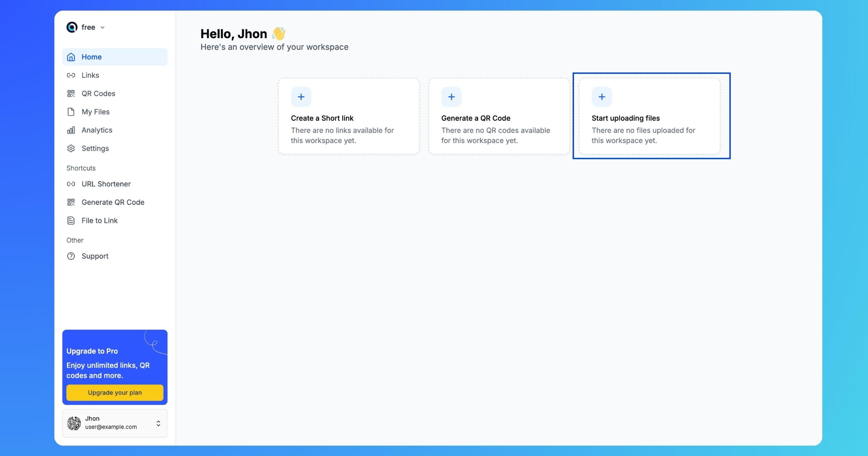Viewport: 868px width, 456px height.
Task: Click the Create a Short link plus button
Action: [x=301, y=97]
